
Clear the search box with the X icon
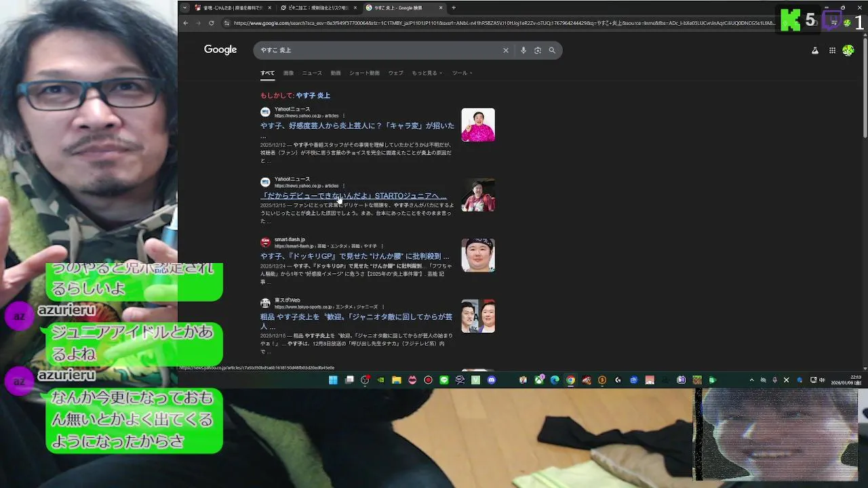[505, 50]
